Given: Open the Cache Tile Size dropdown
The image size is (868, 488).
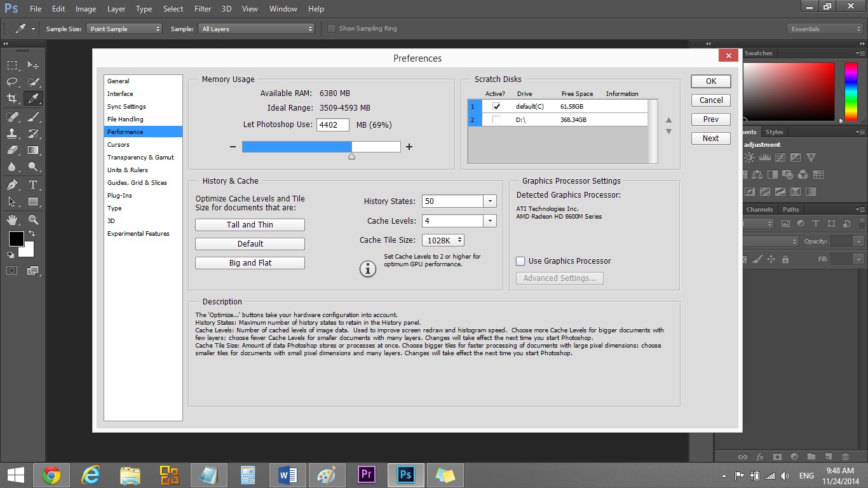Looking at the screenshot, I should pyautogui.click(x=444, y=240).
